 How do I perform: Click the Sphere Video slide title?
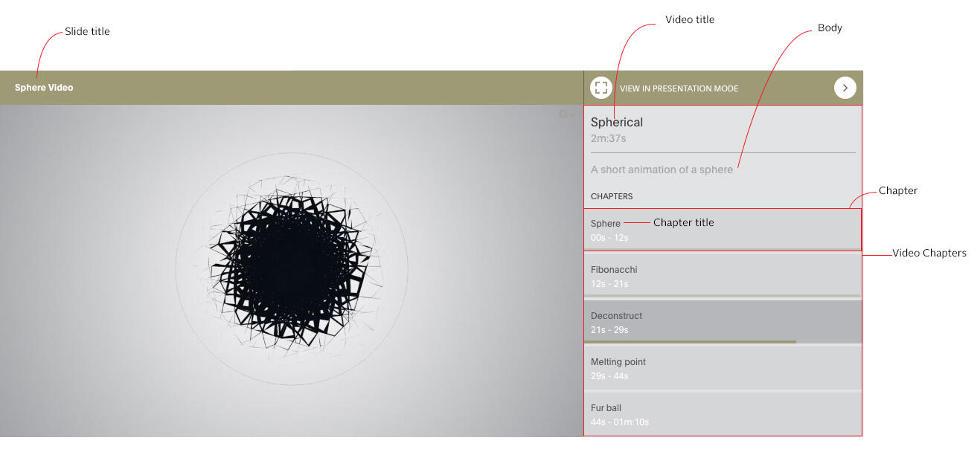tap(44, 88)
